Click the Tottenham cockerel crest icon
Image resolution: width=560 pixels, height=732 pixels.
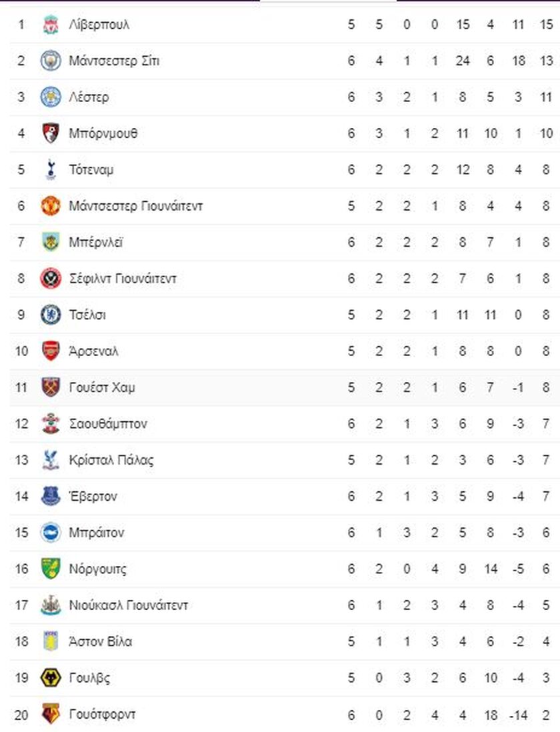point(51,169)
